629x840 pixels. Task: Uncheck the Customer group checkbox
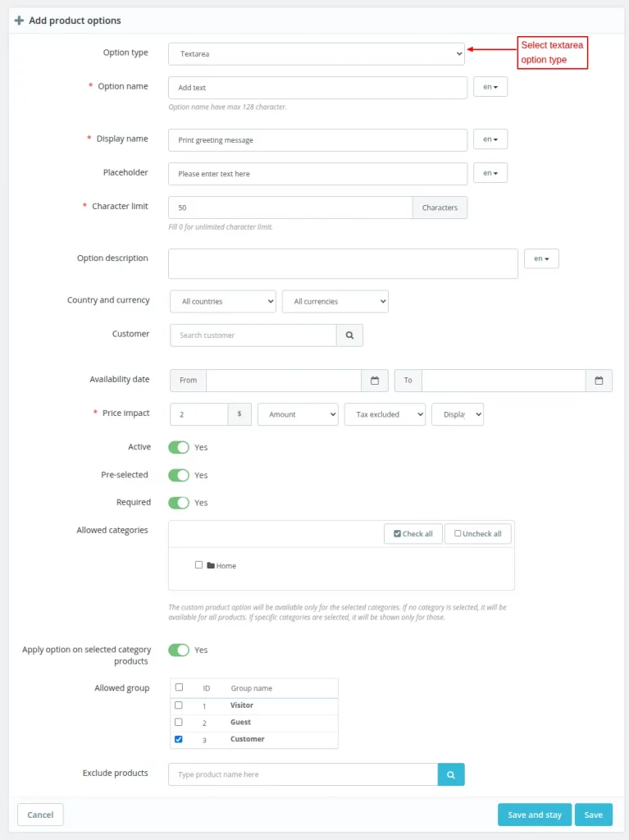click(179, 739)
